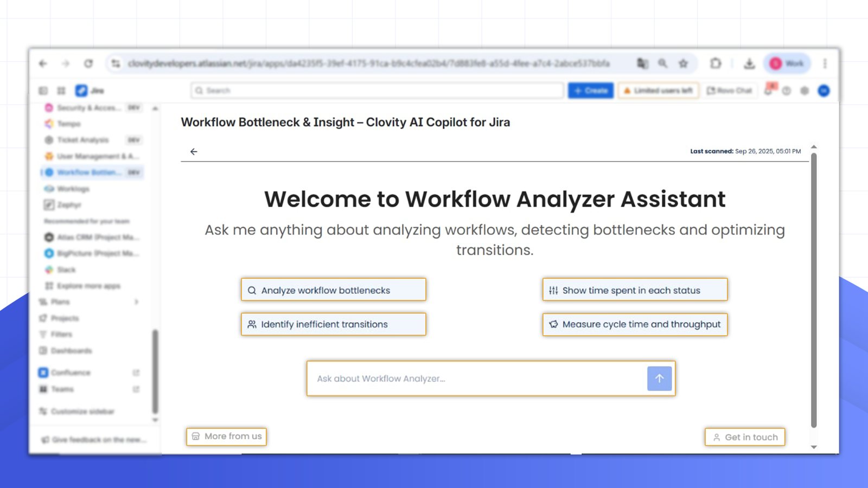Click the person icon on Get in touch

pos(717,437)
